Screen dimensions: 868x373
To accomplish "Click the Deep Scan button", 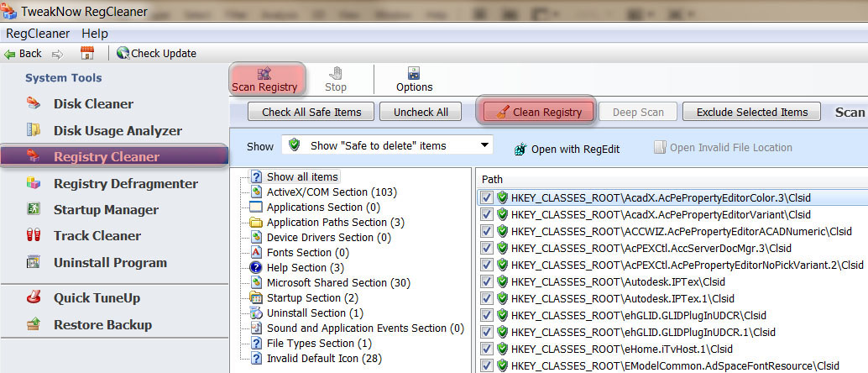I will pos(638,112).
